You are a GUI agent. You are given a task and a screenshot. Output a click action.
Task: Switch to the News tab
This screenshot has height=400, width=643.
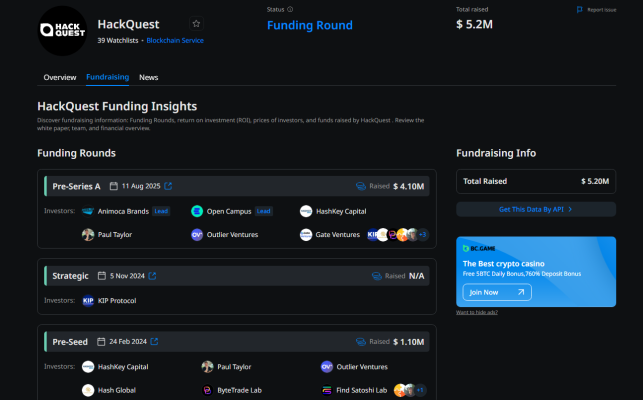point(148,77)
